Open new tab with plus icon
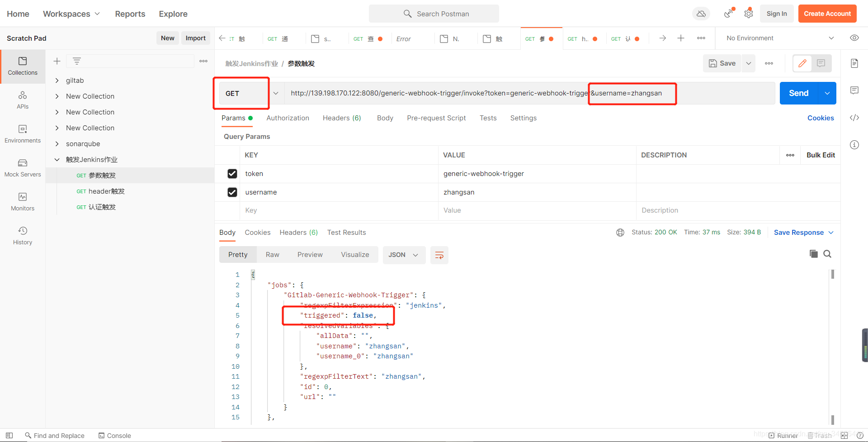The image size is (868, 442). [x=681, y=38]
